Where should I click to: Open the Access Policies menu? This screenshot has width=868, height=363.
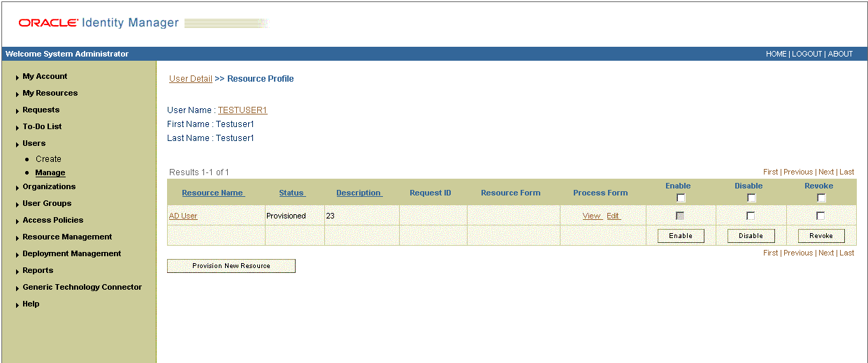pos(53,220)
